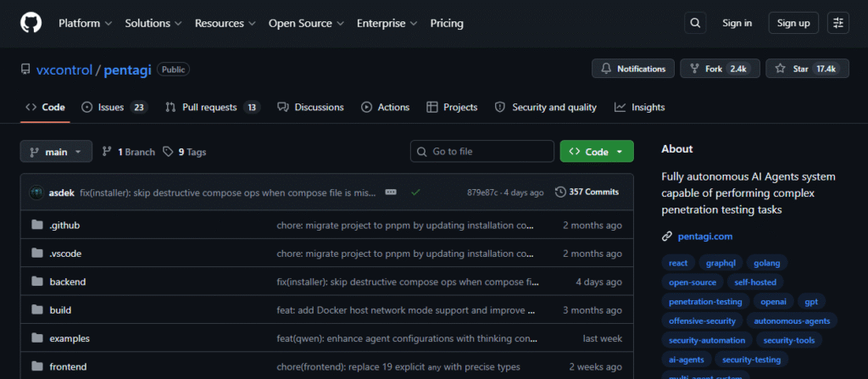Open the asdek author name link

click(61, 192)
